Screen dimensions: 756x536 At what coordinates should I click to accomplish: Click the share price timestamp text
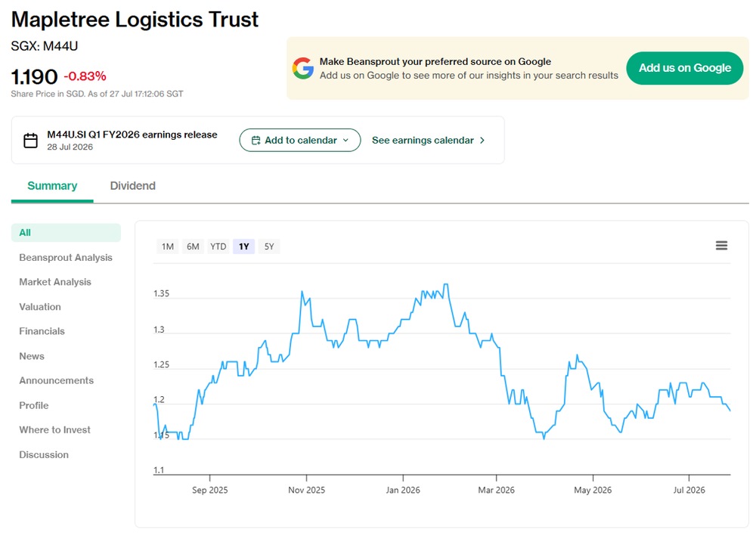[97, 94]
